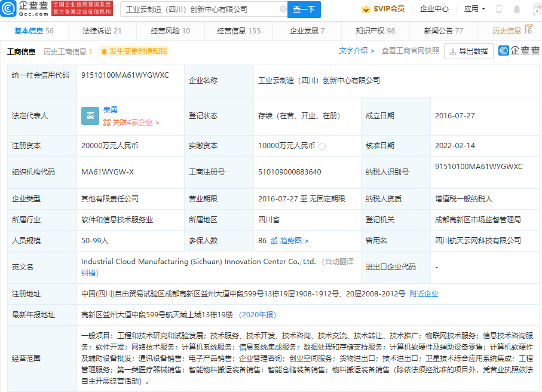This screenshot has width=542, height=392.
Task: Open notifications via the header bell icon
Action: click(517, 10)
